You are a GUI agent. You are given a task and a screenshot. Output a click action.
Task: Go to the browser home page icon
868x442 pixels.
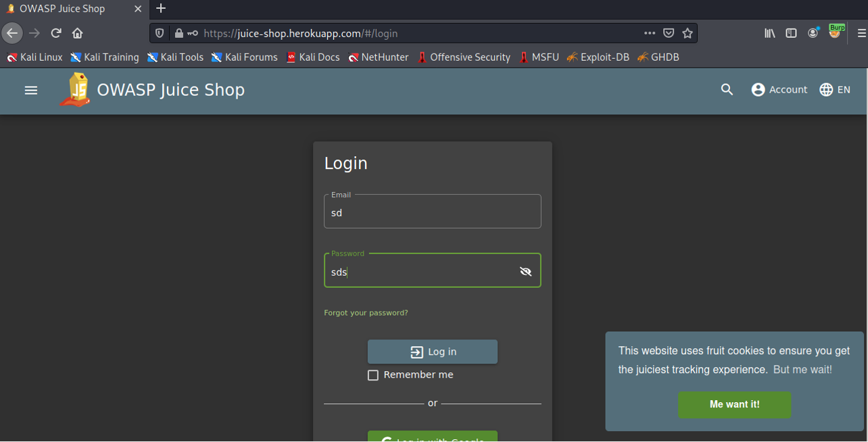click(78, 33)
